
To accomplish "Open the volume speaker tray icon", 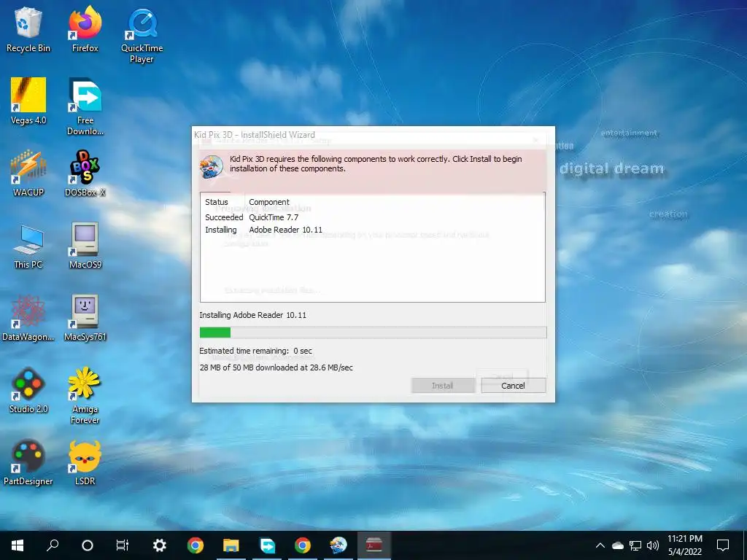I will tap(653, 545).
